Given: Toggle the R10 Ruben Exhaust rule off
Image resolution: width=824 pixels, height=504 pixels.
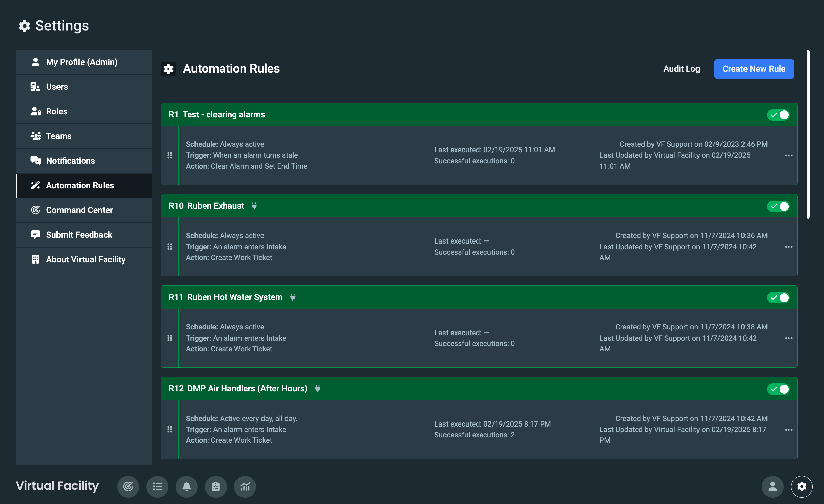Looking at the screenshot, I should coord(778,206).
